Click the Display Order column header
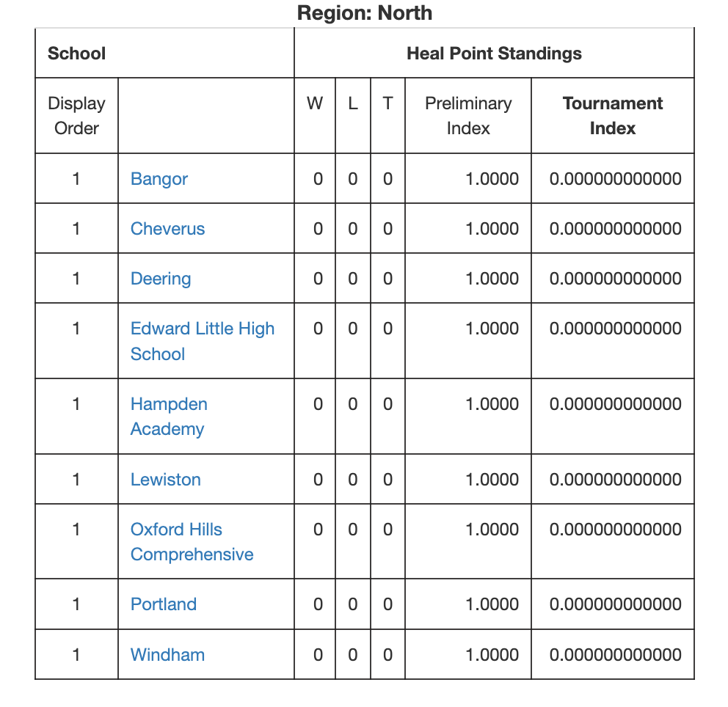Screen dimensions: 728x707 (76, 116)
